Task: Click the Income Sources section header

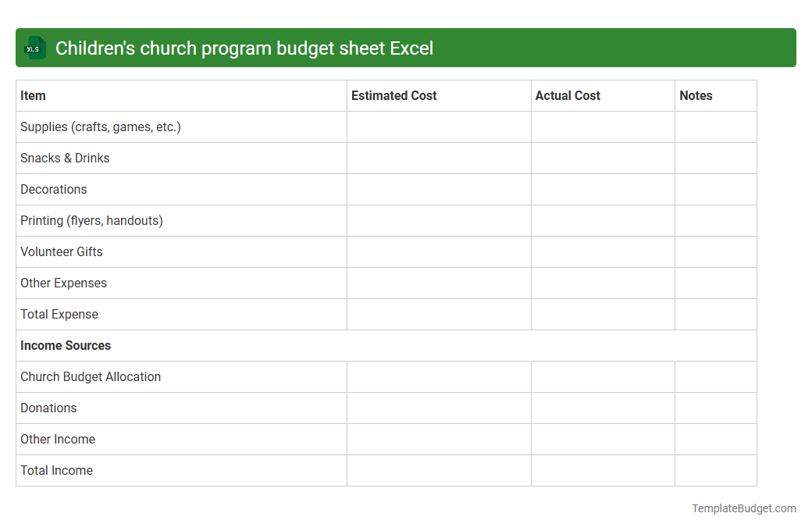Action: tap(66, 345)
